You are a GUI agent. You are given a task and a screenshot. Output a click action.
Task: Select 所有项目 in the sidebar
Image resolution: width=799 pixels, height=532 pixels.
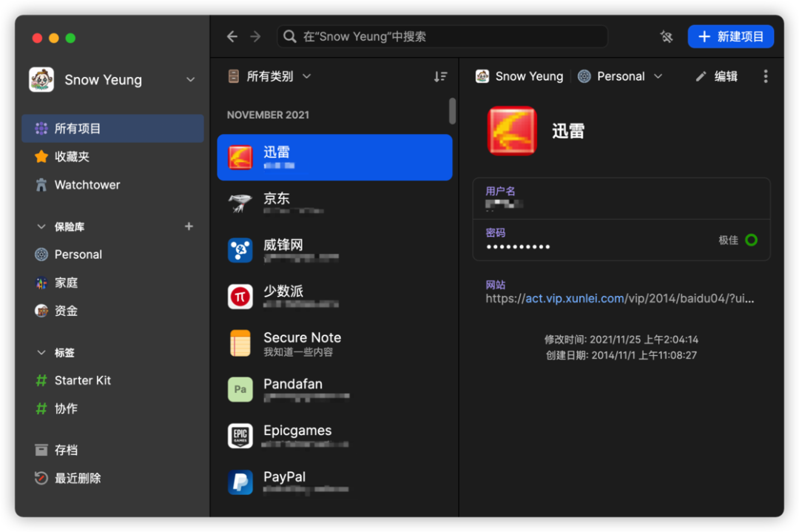(x=112, y=129)
